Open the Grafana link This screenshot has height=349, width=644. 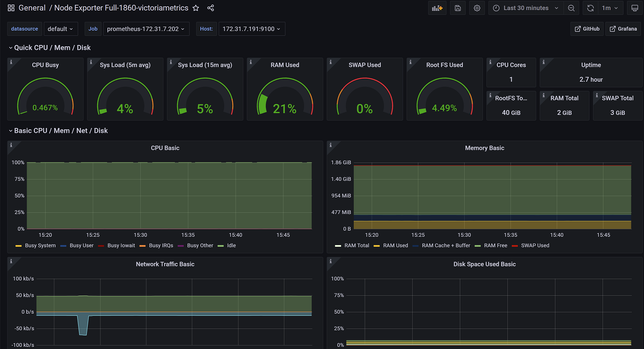point(623,29)
